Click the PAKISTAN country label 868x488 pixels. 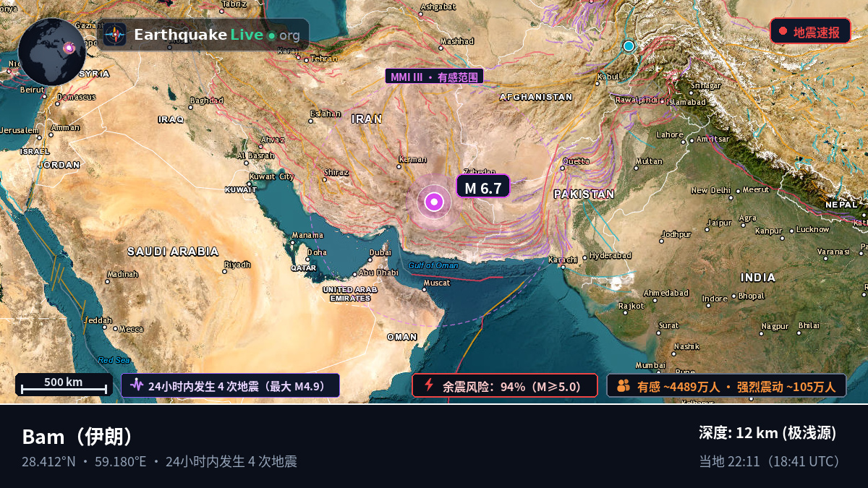tap(584, 194)
